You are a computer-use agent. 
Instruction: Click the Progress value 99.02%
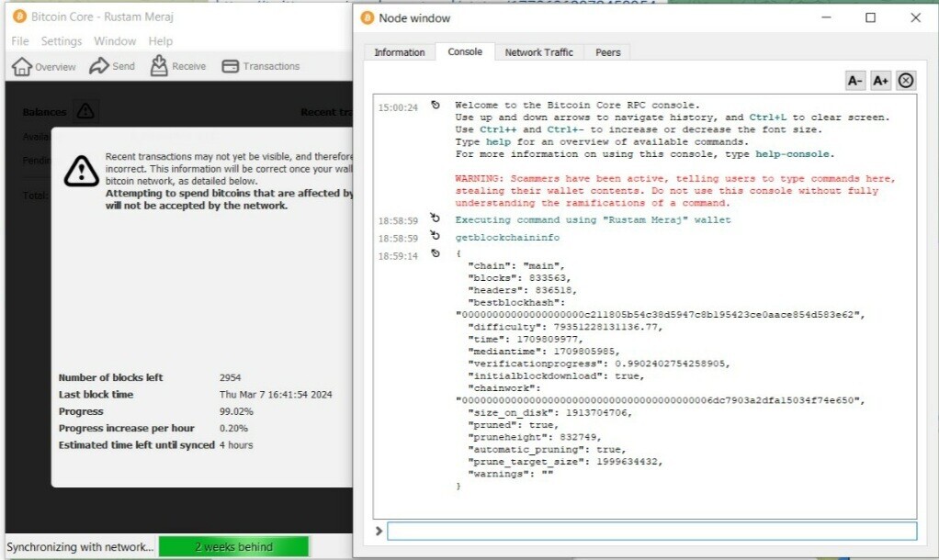236,411
